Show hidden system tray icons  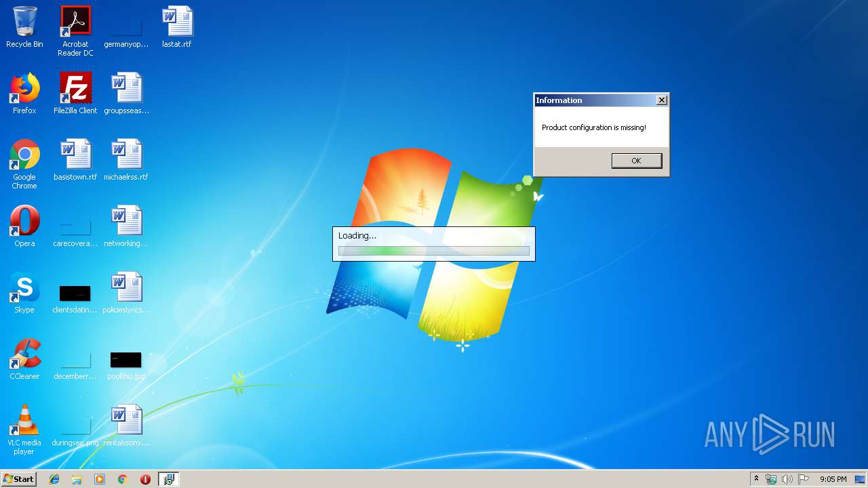point(756,479)
